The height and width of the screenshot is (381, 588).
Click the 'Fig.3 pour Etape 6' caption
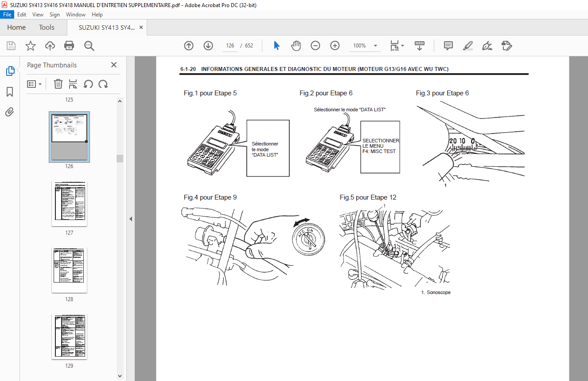click(442, 93)
